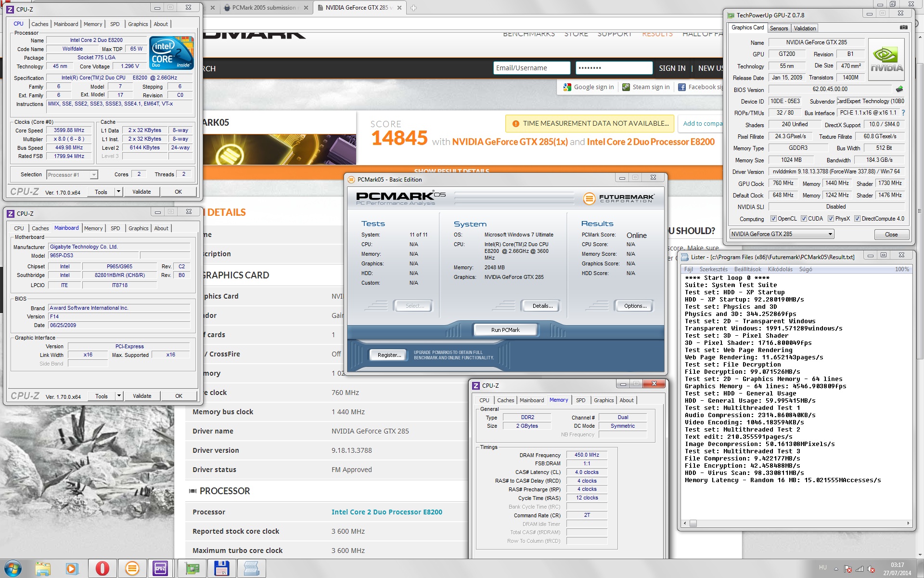
Task: Click the Notepad horizontal scrollbar thumb
Action: 693,523
